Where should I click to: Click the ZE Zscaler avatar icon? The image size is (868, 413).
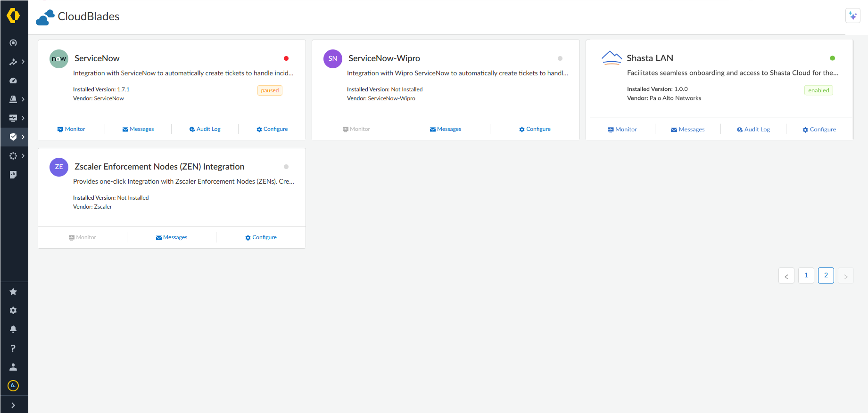[x=59, y=167]
